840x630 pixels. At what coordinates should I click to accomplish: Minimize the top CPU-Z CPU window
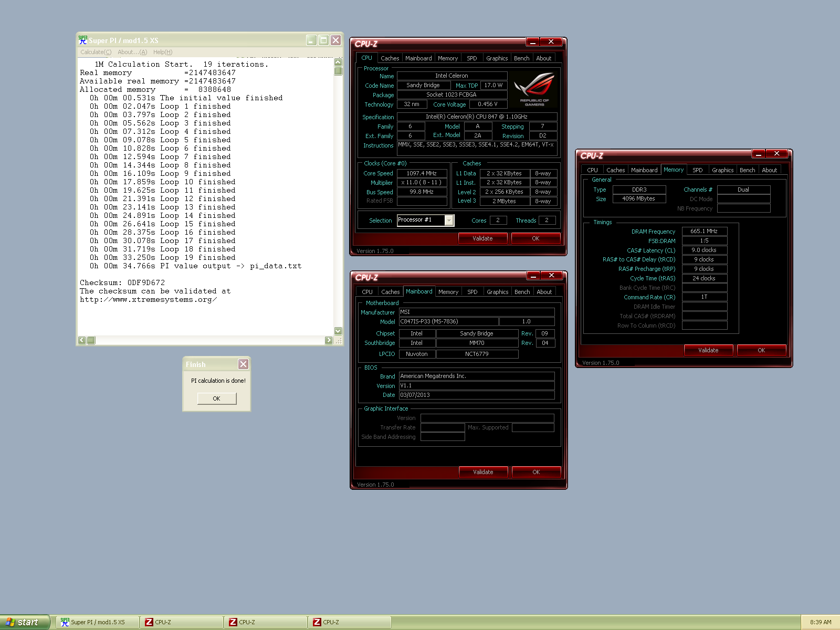pos(532,41)
